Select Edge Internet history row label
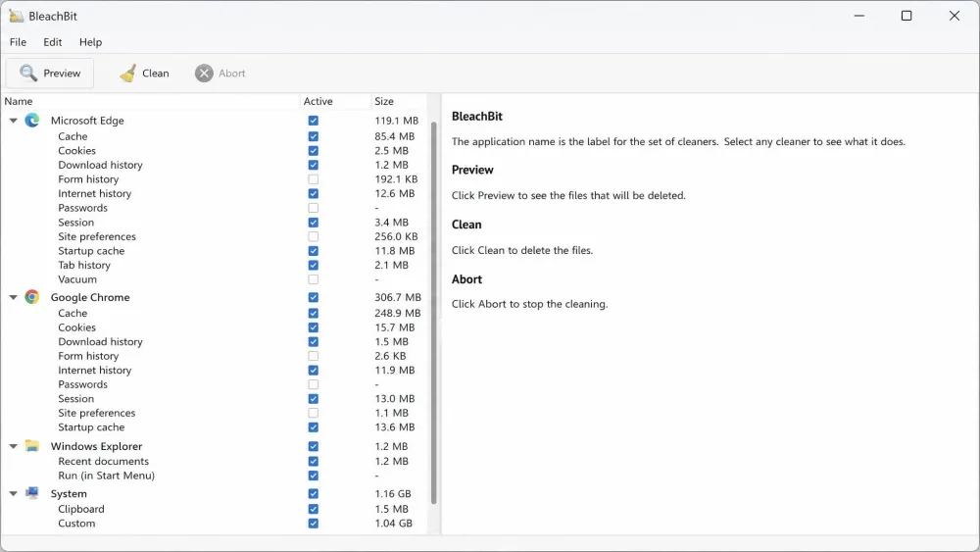Screen dimensions: 980x552 (94, 194)
